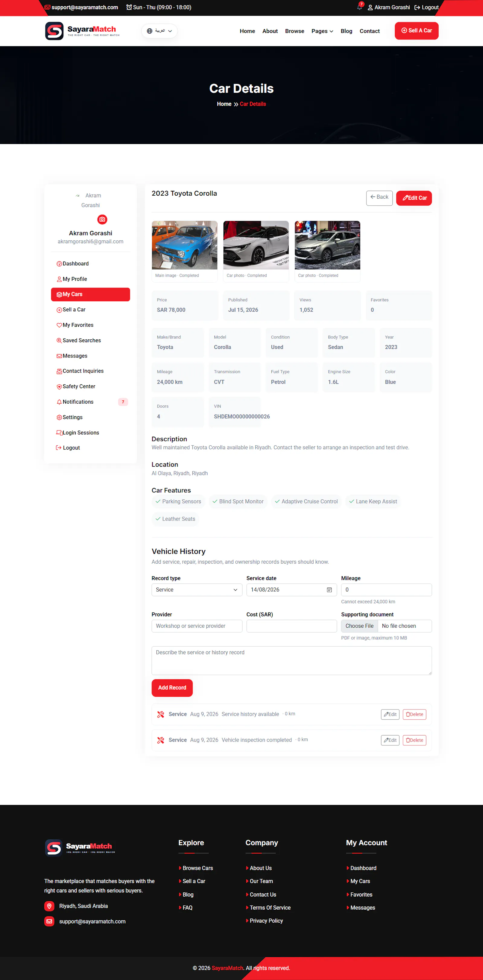Click the Sell a Car plus icon in sidebar

[x=59, y=310]
